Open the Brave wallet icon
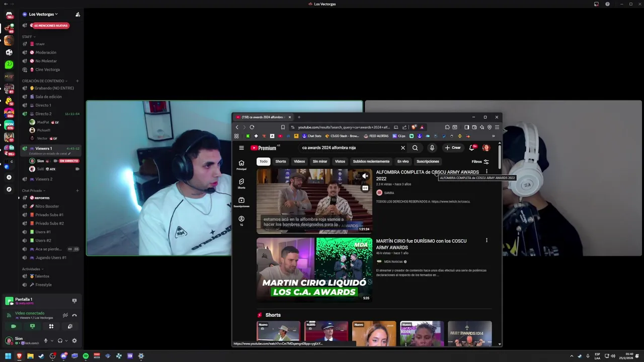This screenshot has height=362, width=644. click(x=474, y=127)
